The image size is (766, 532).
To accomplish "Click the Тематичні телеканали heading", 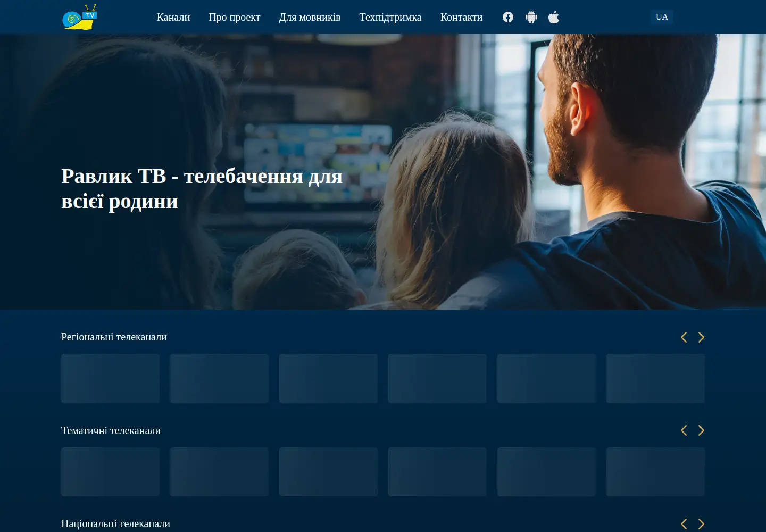I will pyautogui.click(x=111, y=430).
